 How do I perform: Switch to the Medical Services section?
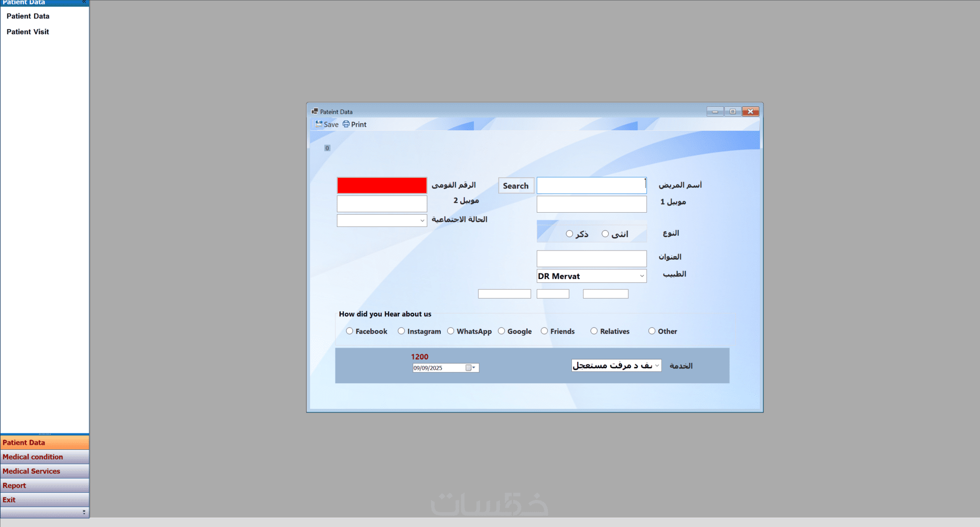[x=45, y=471]
